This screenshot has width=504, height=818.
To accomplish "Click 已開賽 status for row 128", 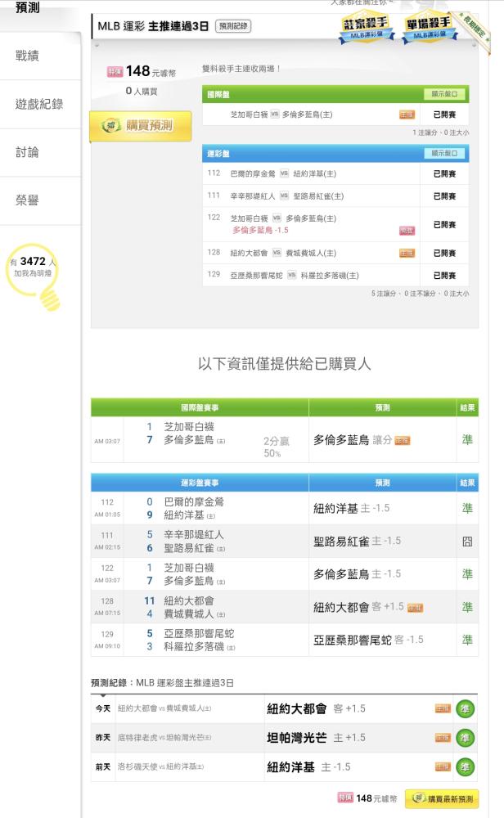I will tap(444, 253).
